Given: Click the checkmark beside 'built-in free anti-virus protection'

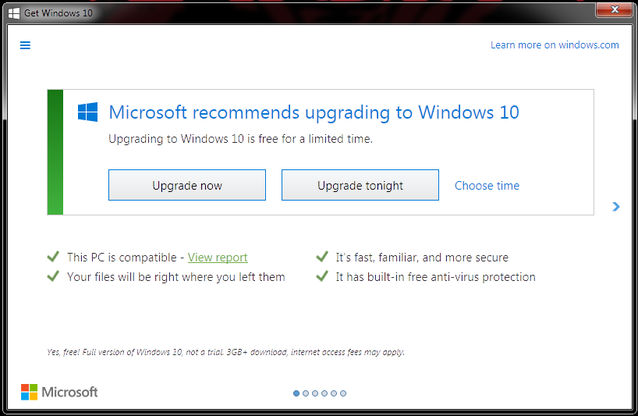Looking at the screenshot, I should pos(322,277).
